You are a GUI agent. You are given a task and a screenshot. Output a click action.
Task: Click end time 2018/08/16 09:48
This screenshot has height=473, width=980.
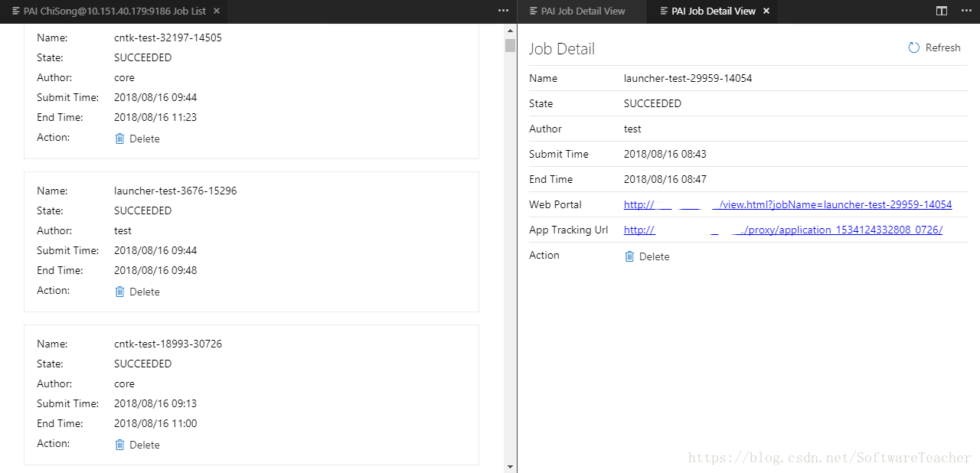click(155, 270)
